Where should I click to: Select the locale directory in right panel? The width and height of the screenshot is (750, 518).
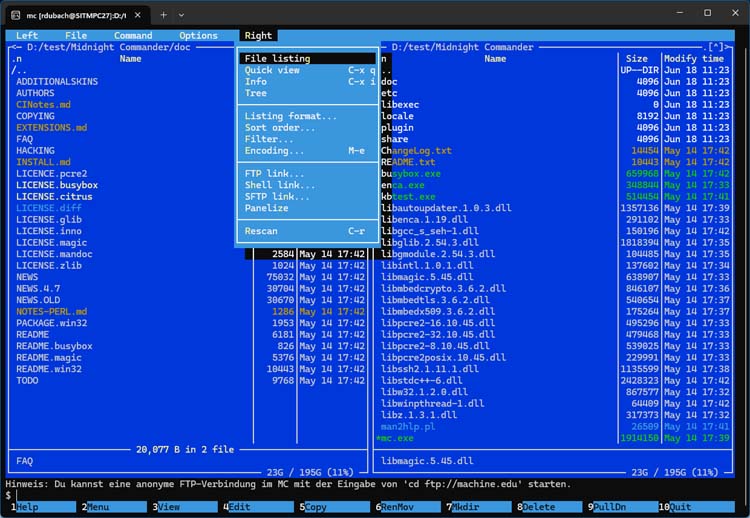coord(397,116)
